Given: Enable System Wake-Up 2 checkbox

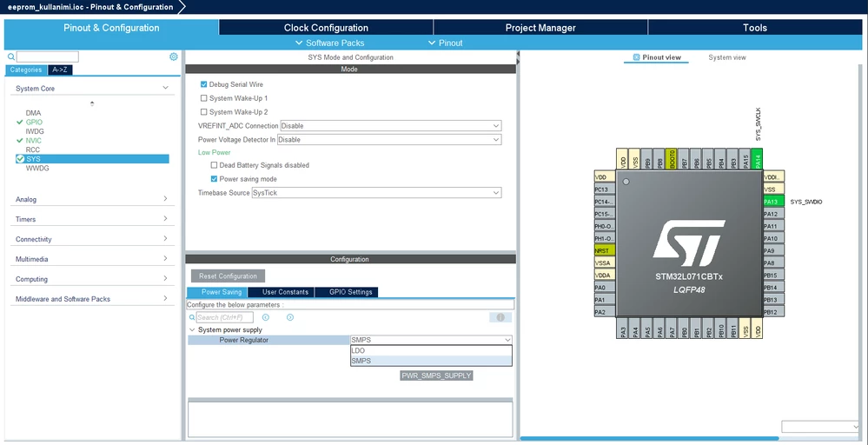Looking at the screenshot, I should pyautogui.click(x=203, y=112).
